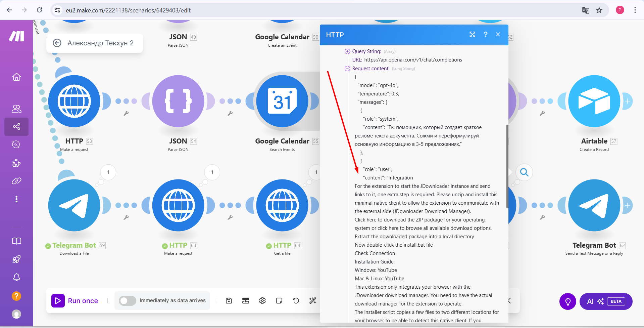Toggle the Immediately as data arrives switch

tap(128, 301)
